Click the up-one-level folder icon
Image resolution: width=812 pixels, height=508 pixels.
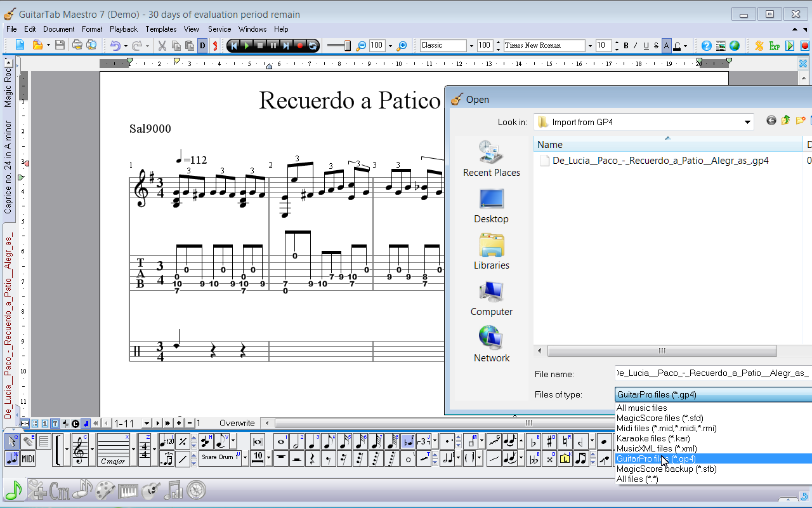click(x=786, y=121)
